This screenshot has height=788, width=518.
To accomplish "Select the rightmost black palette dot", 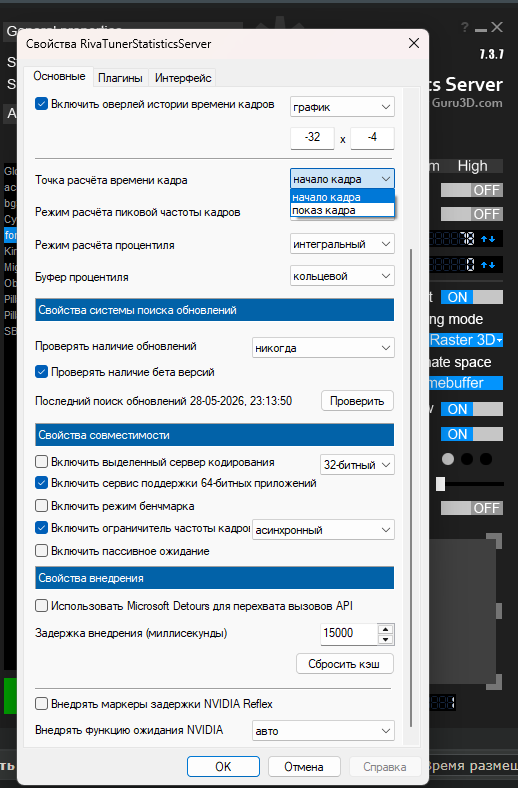I will coord(486,459).
